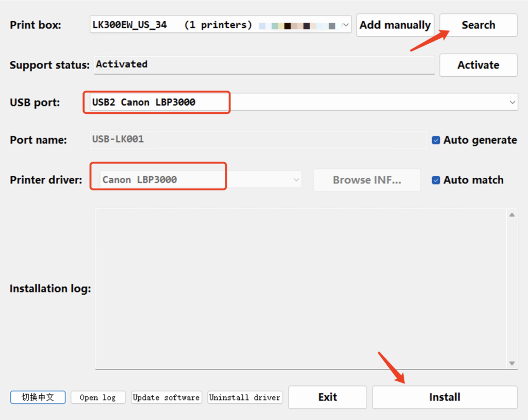Viewport: 528px width, 420px height.
Task: Search for available print boxes
Action: point(478,25)
